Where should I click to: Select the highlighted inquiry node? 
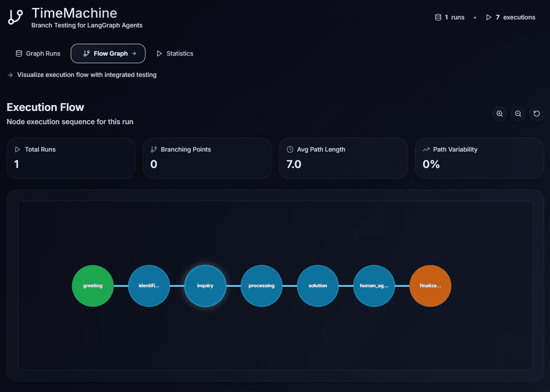pyautogui.click(x=205, y=286)
